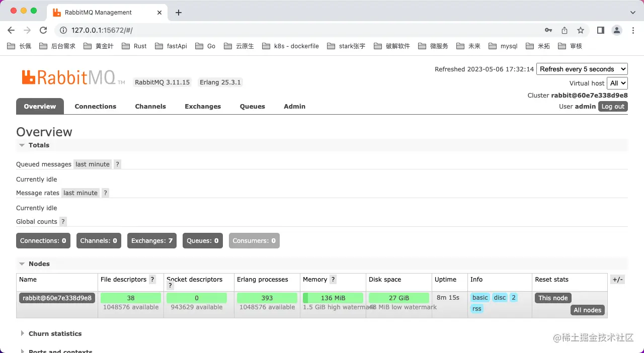Toggle extra node columns with the +/- control
Screen dimensions: 644x353
[x=617, y=279]
